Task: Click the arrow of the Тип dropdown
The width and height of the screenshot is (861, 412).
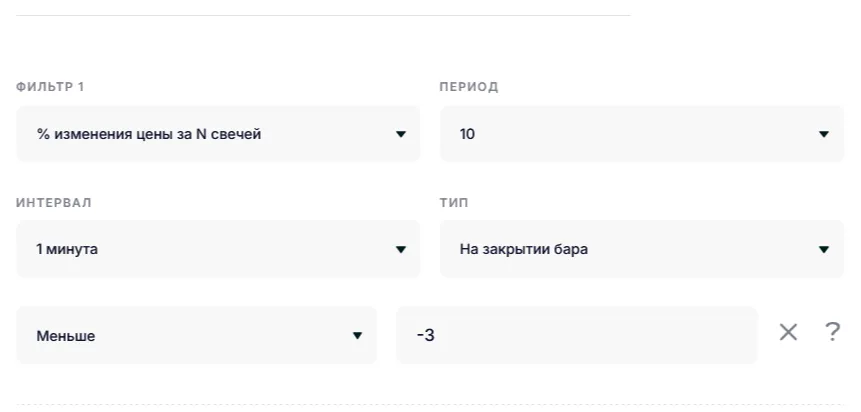Action: [824, 249]
